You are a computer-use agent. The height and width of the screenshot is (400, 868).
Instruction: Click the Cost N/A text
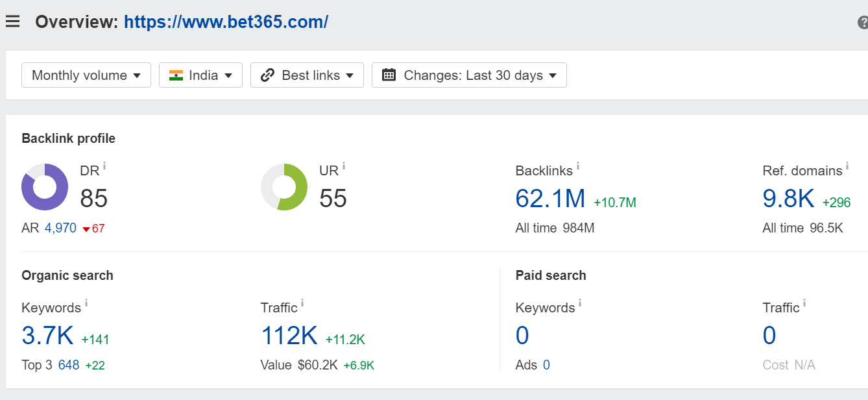(789, 365)
